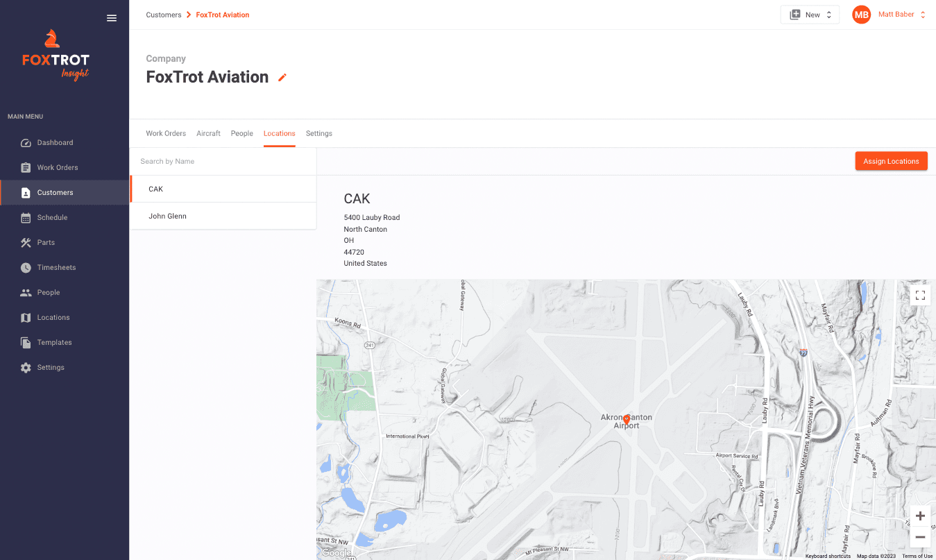Click the Dashboard gauge icon
The width and height of the screenshot is (936, 560).
point(26,143)
